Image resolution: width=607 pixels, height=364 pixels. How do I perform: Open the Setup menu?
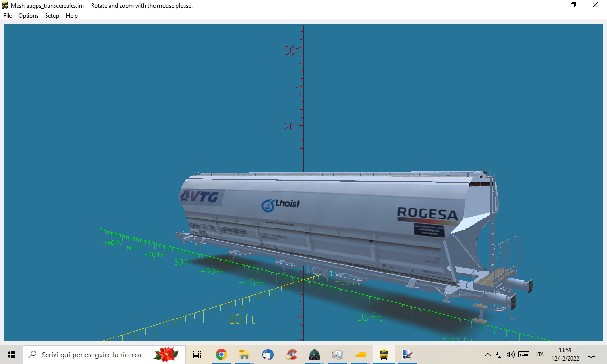(x=52, y=16)
